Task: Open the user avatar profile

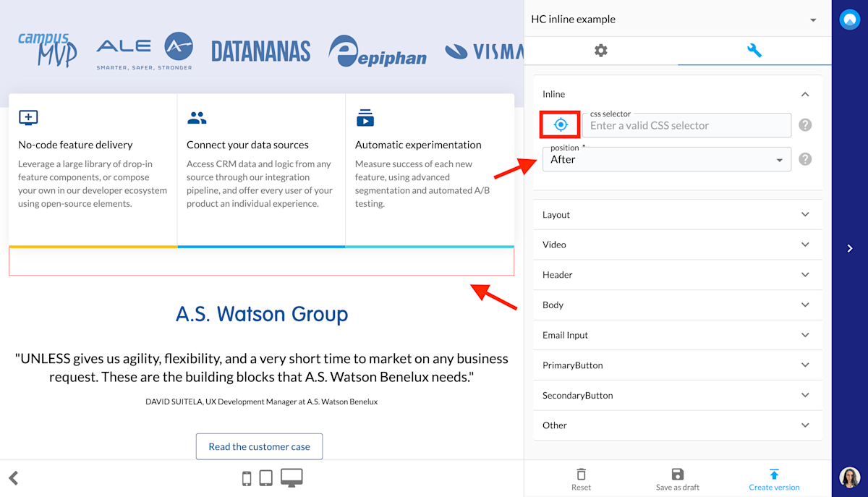Action: click(849, 477)
